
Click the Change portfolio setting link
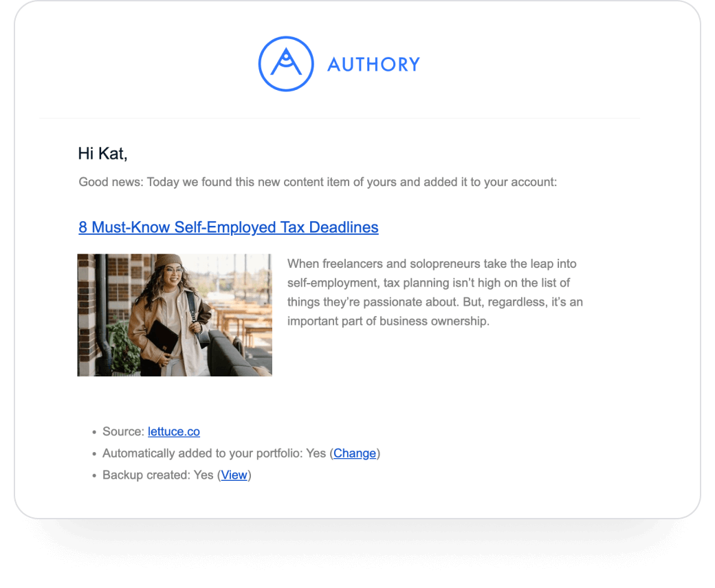point(355,453)
